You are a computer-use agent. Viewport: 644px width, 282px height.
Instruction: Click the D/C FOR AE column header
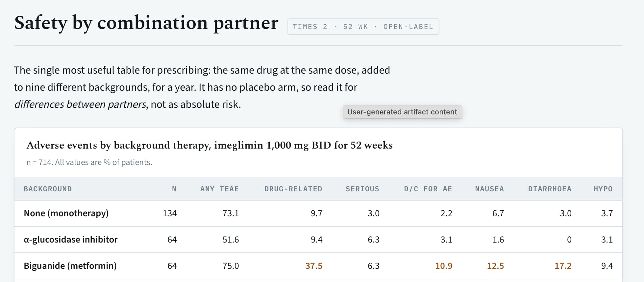428,189
